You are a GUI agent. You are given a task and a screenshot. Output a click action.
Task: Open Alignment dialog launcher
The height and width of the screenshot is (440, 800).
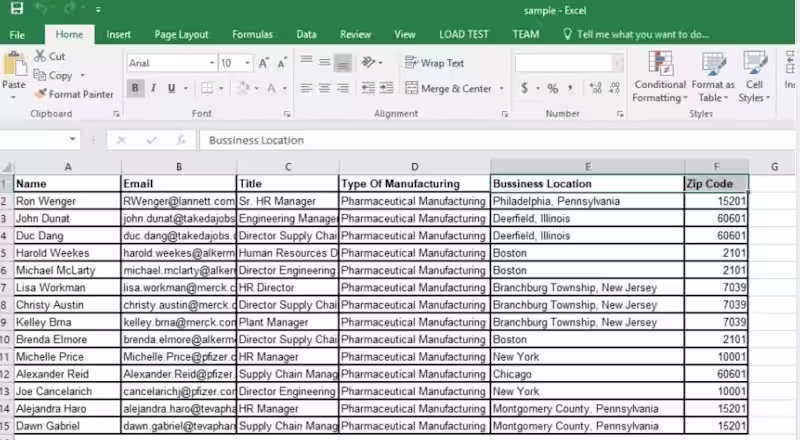[505, 114]
